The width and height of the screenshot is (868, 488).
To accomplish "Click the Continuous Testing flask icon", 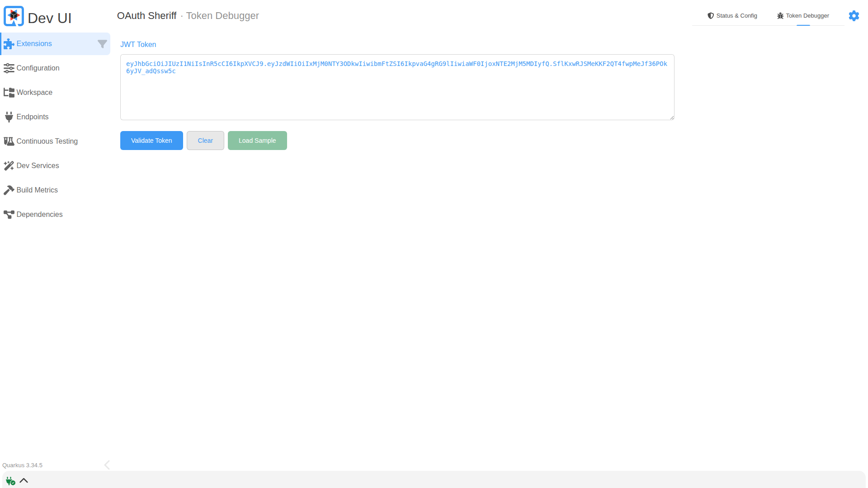I will (9, 141).
